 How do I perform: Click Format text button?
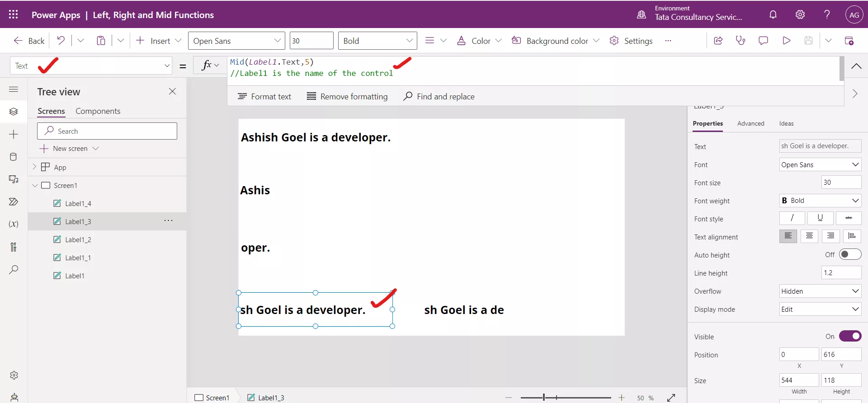[x=264, y=96]
